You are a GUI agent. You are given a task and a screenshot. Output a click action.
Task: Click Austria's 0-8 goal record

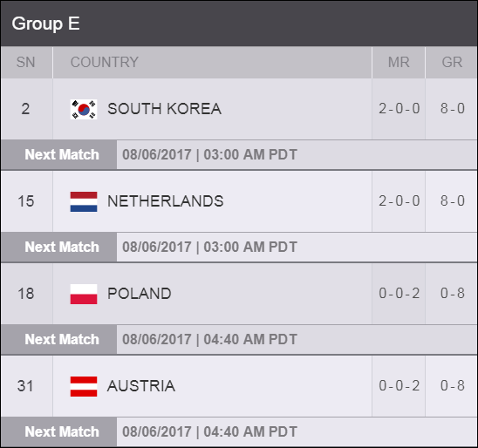[x=453, y=386]
